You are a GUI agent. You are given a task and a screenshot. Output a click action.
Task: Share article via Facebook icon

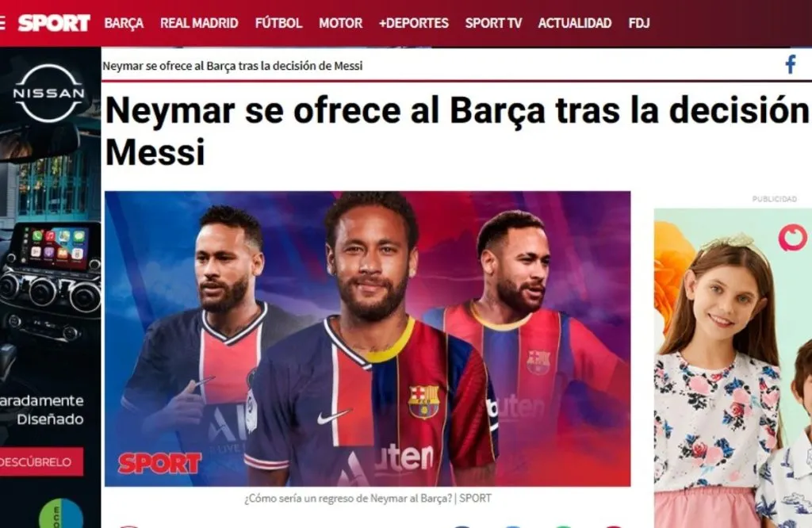(791, 65)
